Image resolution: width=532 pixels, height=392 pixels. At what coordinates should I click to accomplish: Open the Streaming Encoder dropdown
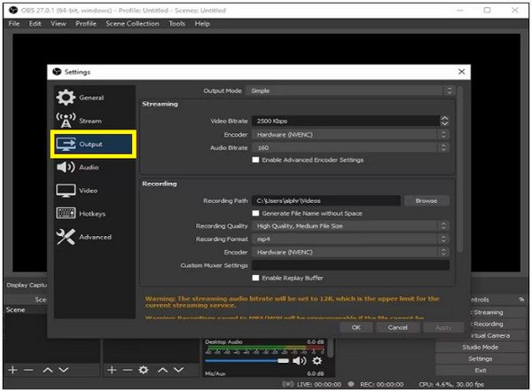[x=350, y=135]
